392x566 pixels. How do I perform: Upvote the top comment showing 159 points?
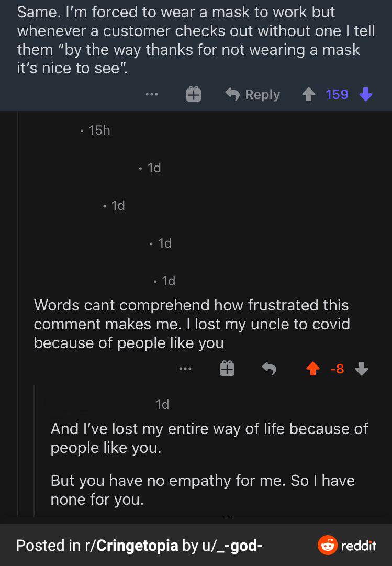pos(309,94)
